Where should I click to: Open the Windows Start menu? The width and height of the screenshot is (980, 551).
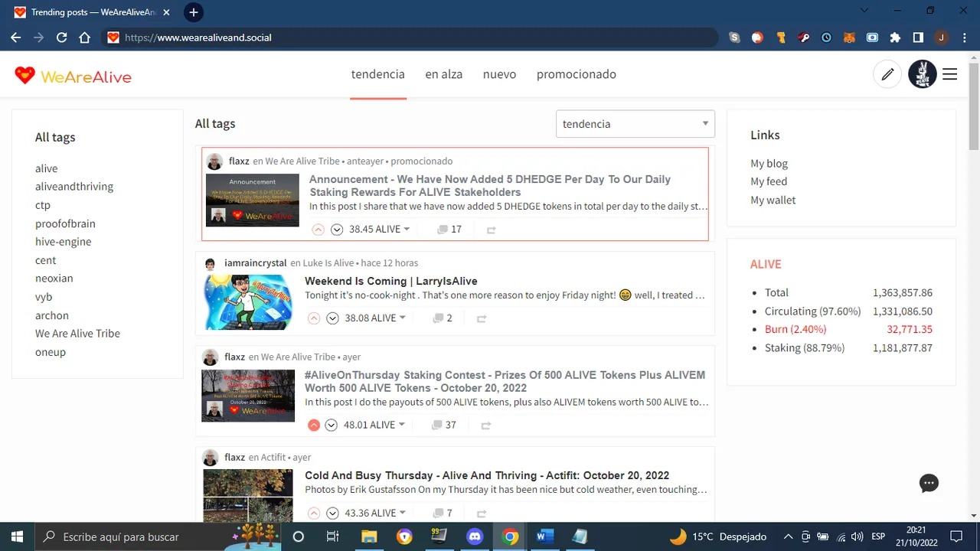(17, 536)
